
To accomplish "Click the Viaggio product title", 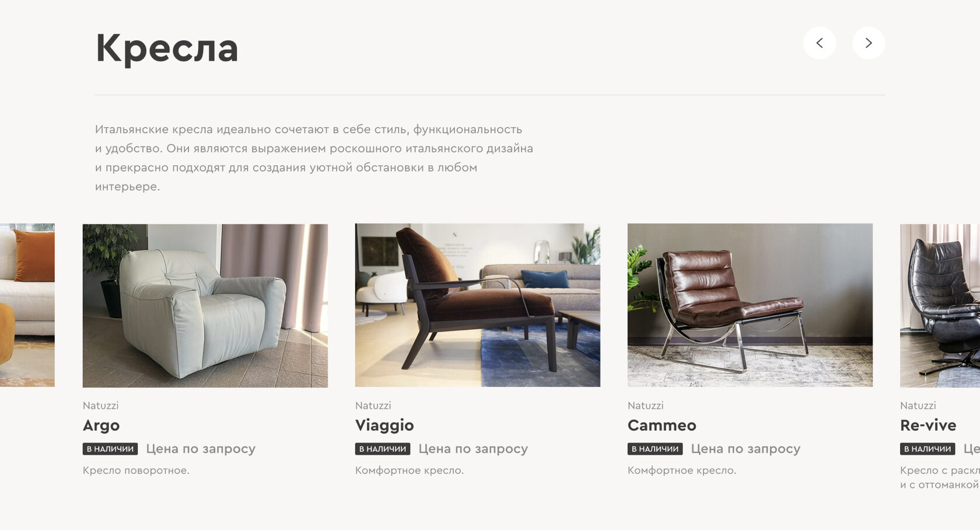I will tap(384, 426).
